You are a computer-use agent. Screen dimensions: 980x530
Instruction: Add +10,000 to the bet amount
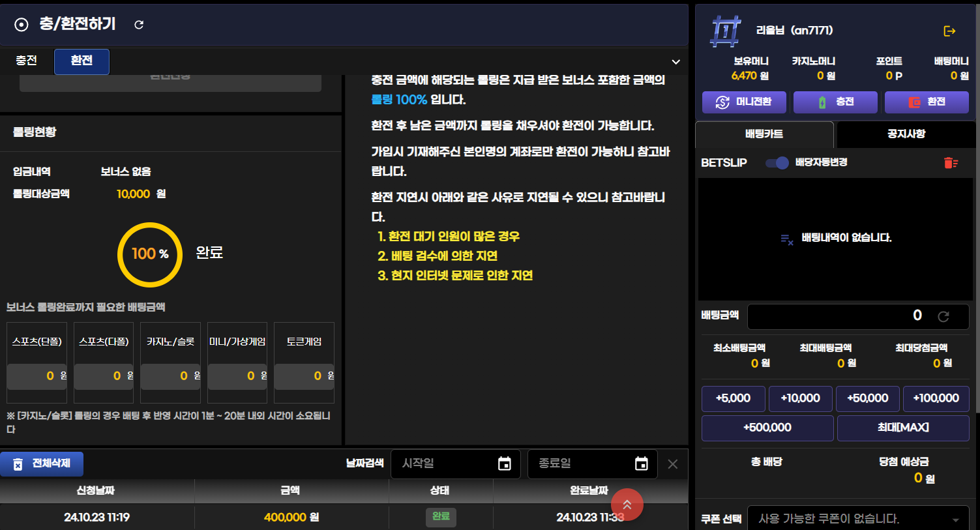click(x=800, y=398)
